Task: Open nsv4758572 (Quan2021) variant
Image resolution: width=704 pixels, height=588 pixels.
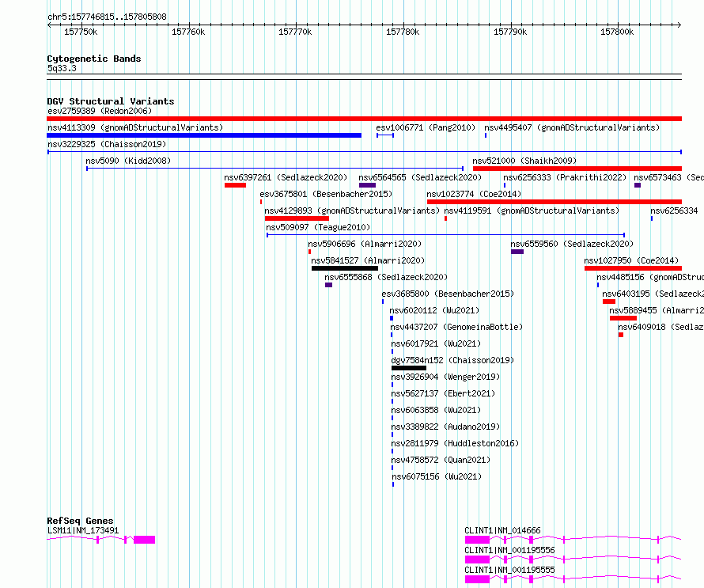Action: point(441,460)
